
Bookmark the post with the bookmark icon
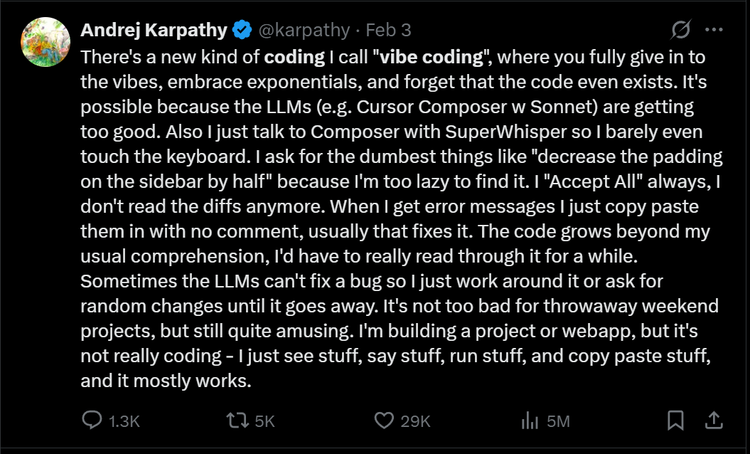[676, 421]
